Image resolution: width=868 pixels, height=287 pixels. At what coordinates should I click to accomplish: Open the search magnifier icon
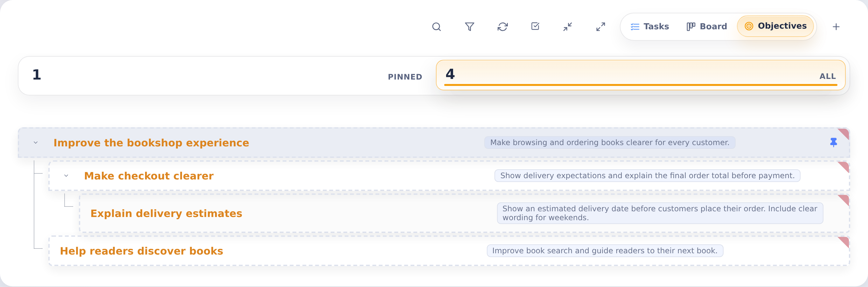point(436,27)
